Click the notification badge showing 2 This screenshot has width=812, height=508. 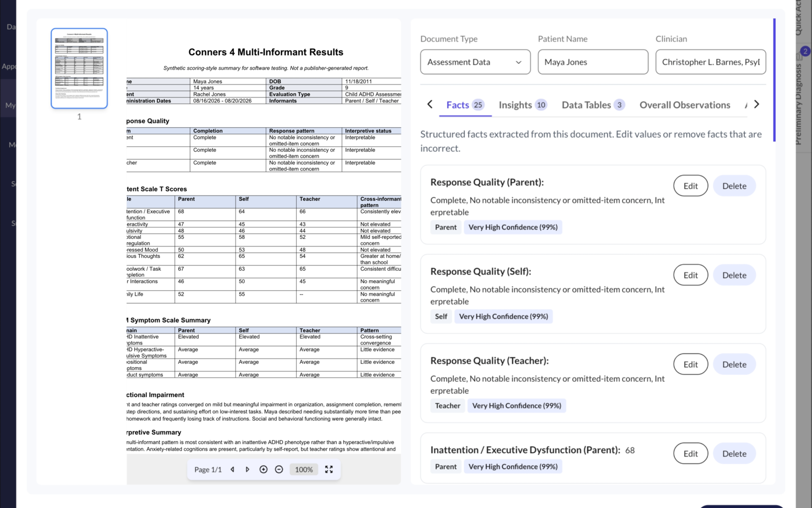coord(805,51)
